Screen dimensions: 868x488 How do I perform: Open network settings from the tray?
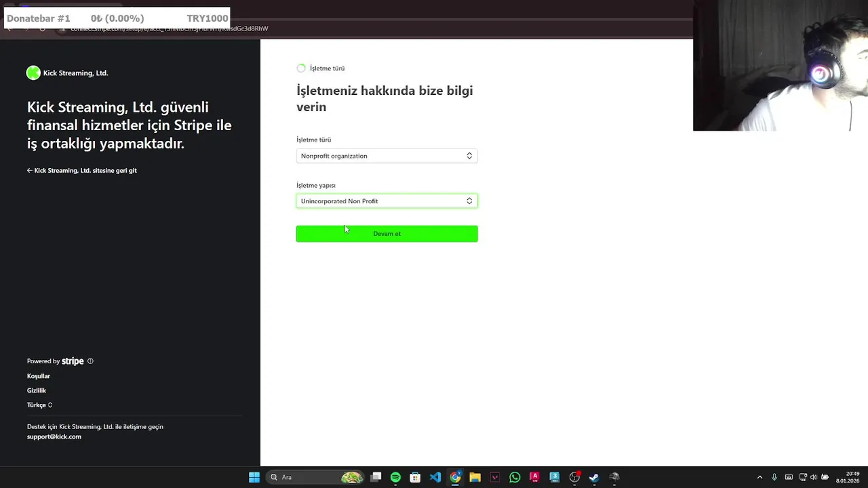(803, 477)
